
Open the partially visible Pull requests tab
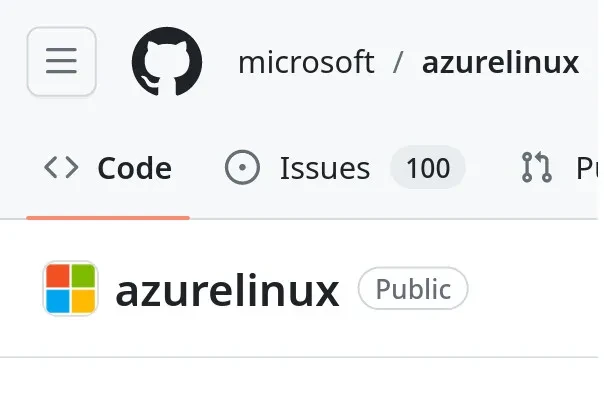[586, 168]
